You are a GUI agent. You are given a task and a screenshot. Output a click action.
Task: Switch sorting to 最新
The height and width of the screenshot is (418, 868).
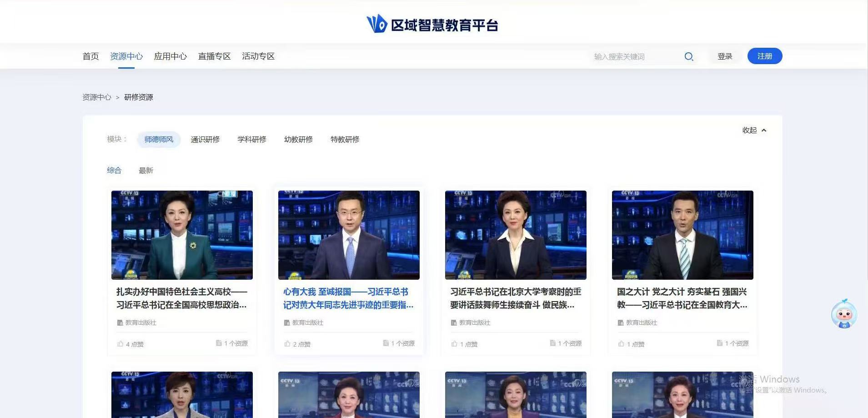click(146, 171)
